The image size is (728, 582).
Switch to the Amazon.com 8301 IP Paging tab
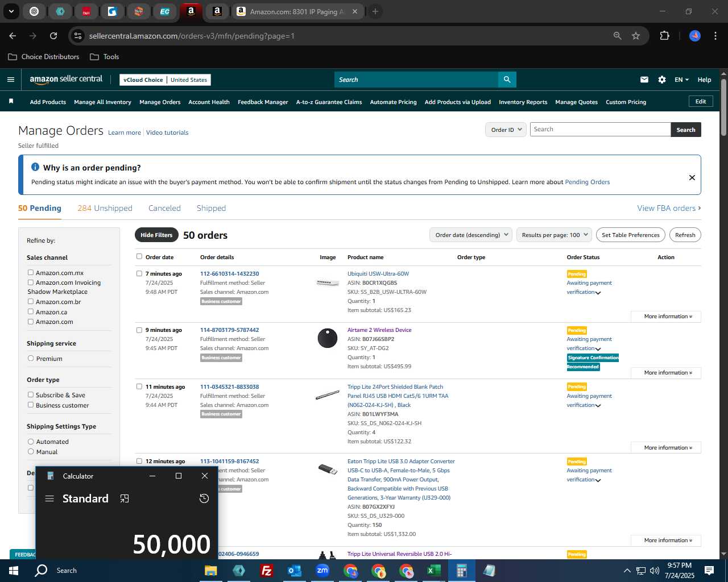[298, 11]
